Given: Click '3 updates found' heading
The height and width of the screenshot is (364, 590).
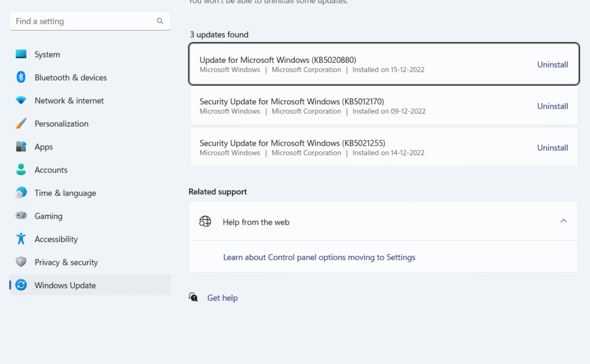Looking at the screenshot, I should tap(219, 35).
